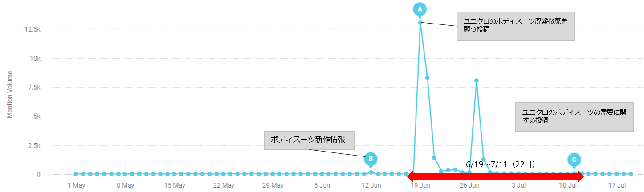644x192 pixels.
Task: Click the 17 Jul date label
Action: pos(617,185)
